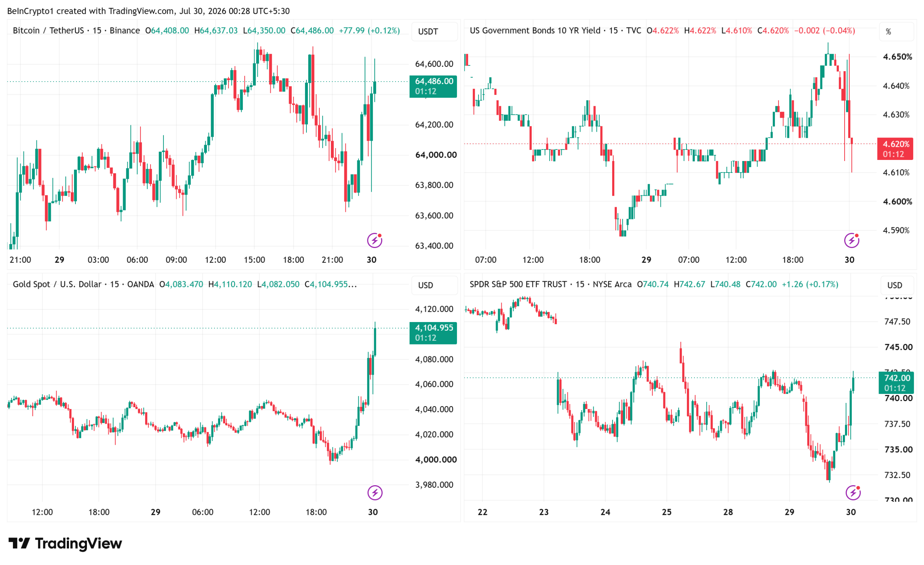Screen dimensions: 924x565
Task: Click the Gold Spot / U.S. Dollar title
Action: point(57,284)
